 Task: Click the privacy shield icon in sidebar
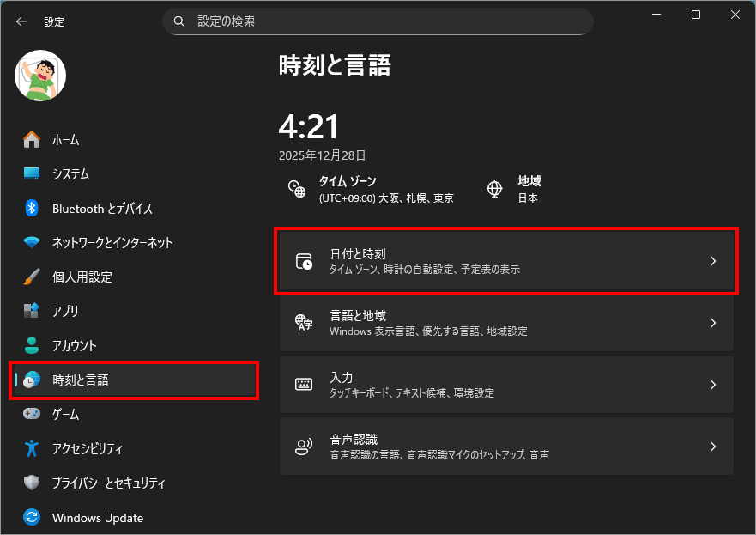(32, 483)
